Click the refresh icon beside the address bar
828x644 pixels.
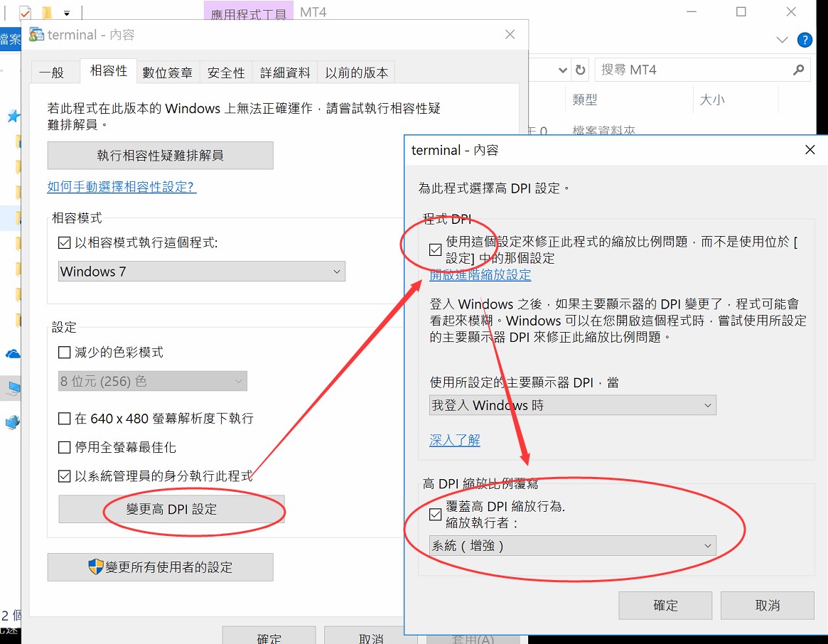pos(581,70)
